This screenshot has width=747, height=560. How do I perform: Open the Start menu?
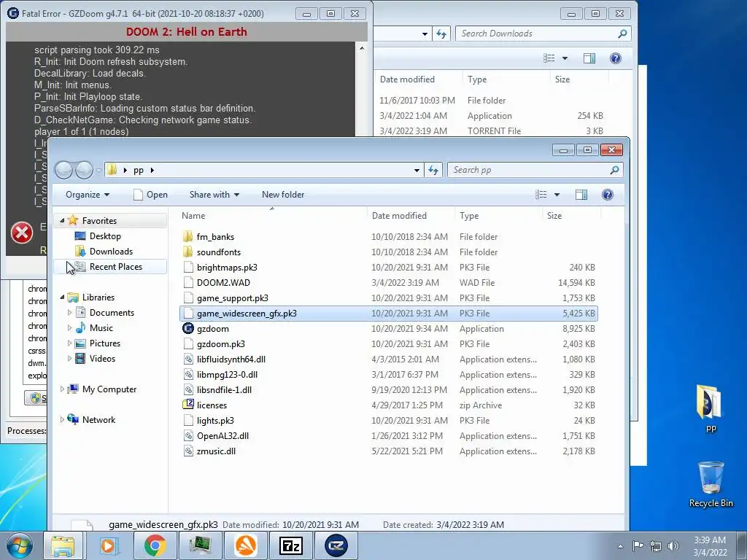point(20,545)
